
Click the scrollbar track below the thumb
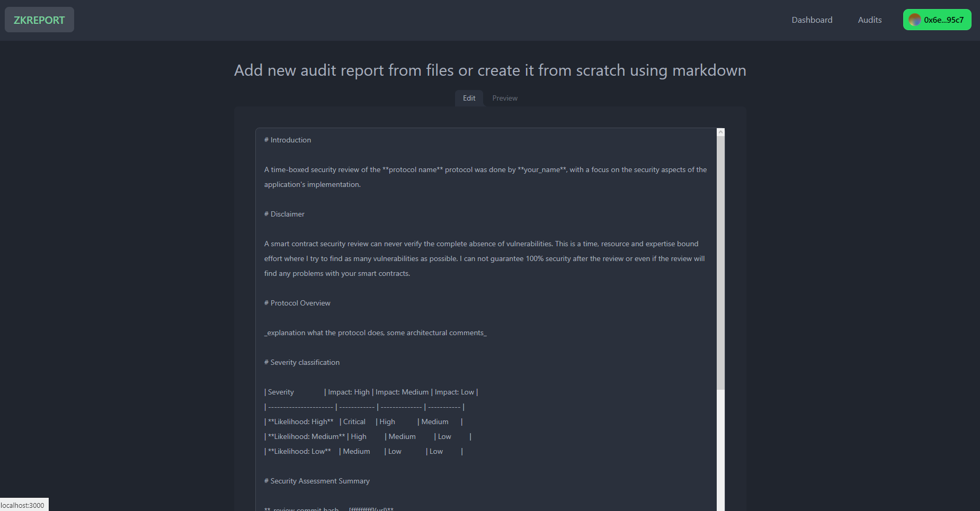pyautogui.click(x=720, y=450)
